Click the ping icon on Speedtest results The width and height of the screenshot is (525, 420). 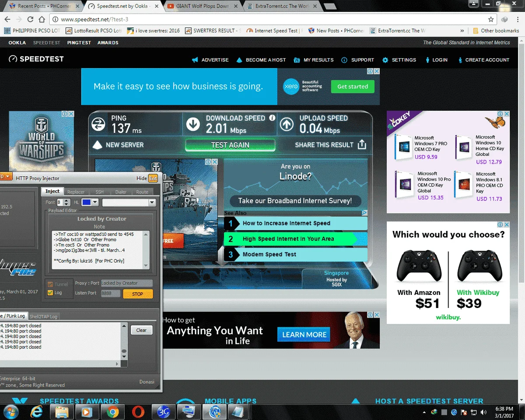[x=98, y=124]
